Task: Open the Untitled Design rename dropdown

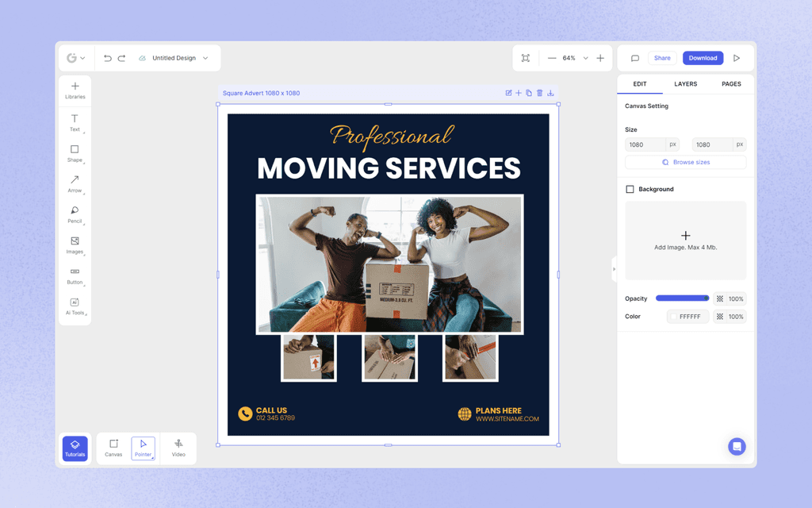Action: (x=205, y=57)
